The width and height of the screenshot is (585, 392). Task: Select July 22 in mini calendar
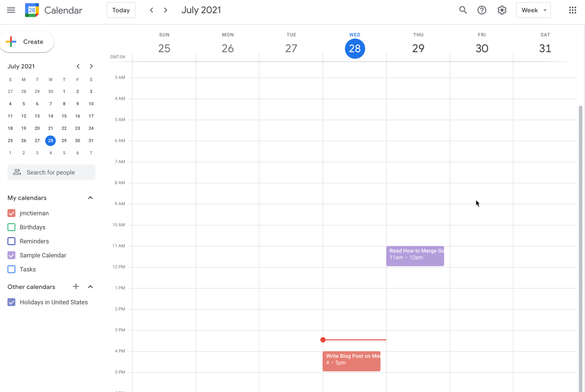pyautogui.click(x=64, y=128)
